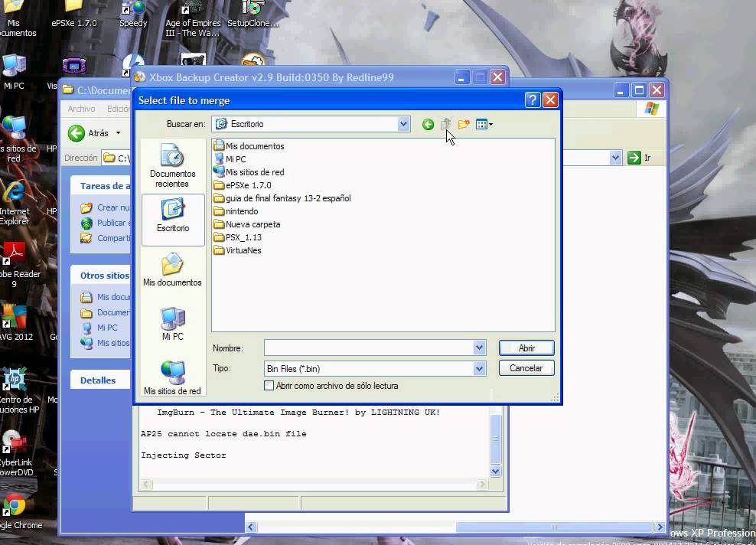Select the nintendo folder
The image size is (756, 545).
[x=236, y=210]
